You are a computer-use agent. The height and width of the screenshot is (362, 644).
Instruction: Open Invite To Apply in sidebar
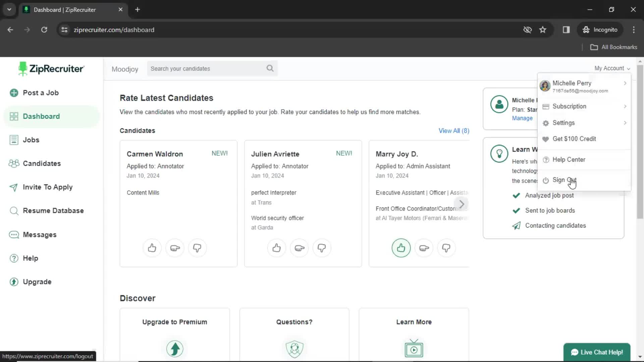click(52, 187)
